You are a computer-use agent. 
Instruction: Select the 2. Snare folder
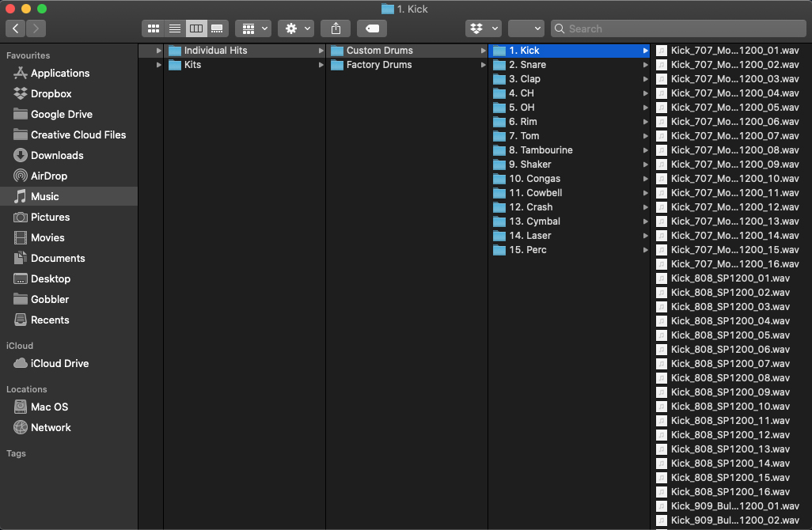[568, 65]
